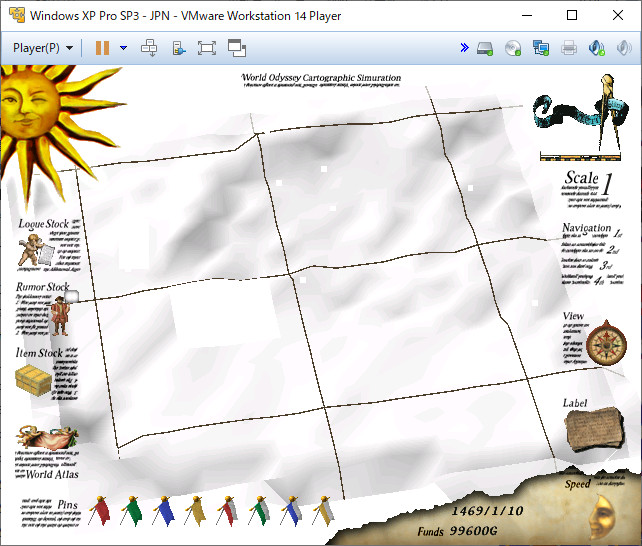Image resolution: width=642 pixels, height=546 pixels.
Task: Select the solid green pin flag
Action: tap(132, 511)
